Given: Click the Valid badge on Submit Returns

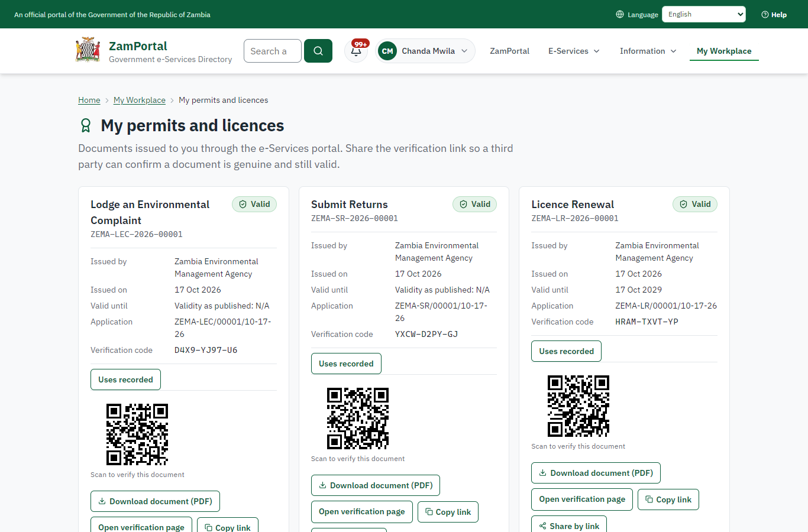Looking at the screenshot, I should pos(475,205).
